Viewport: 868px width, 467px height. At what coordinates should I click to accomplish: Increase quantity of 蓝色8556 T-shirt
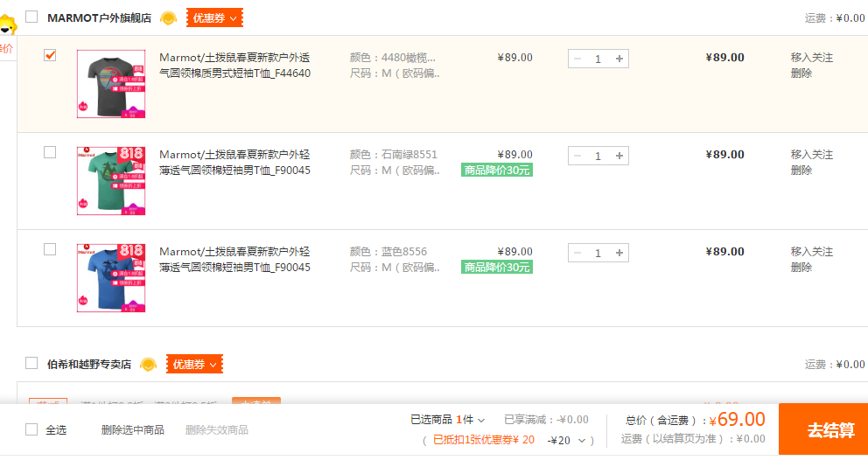pyautogui.click(x=619, y=254)
